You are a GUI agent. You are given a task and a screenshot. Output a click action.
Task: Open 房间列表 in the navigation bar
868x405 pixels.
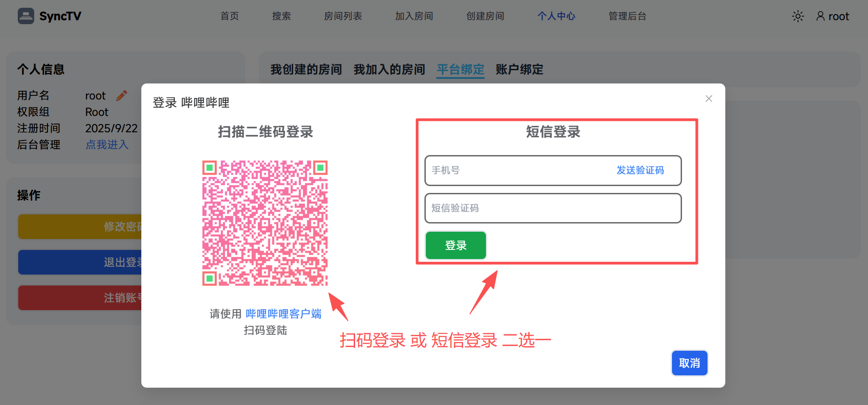point(343,16)
